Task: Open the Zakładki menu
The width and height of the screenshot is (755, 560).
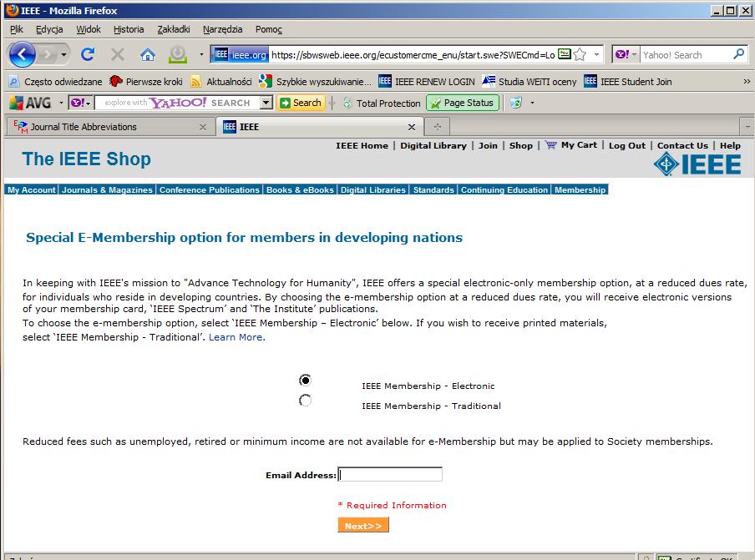Action: point(174,29)
